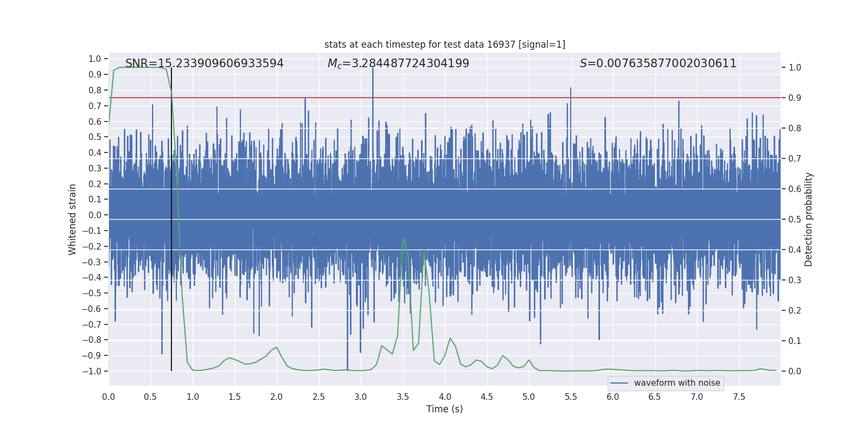
Task: Click the 0.0 tick on the right probability axis
Action: click(x=795, y=372)
